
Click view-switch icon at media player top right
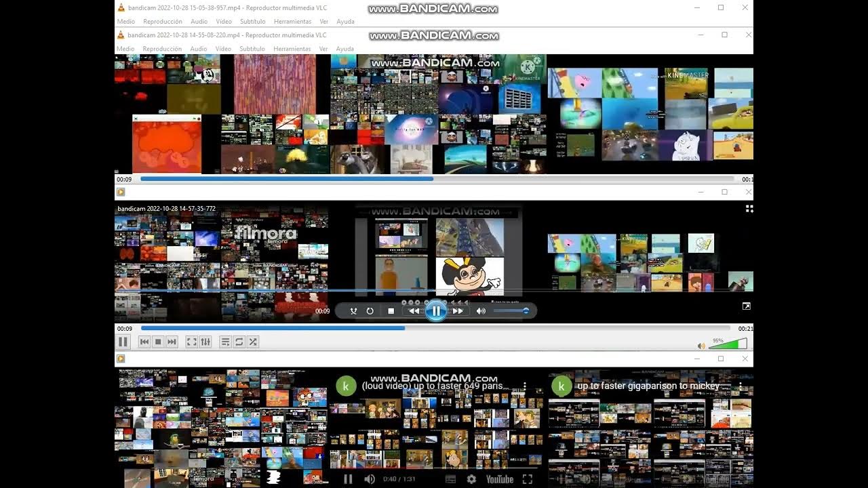coord(749,209)
